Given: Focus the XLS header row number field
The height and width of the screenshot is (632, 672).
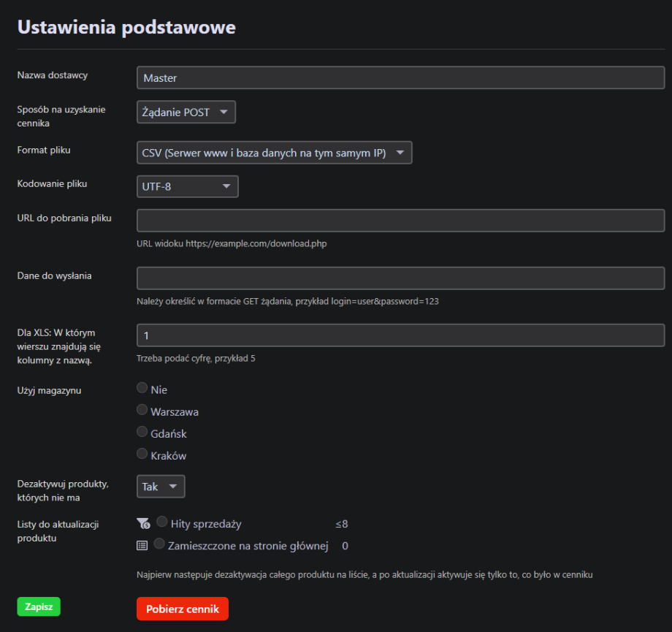Looking at the screenshot, I should (400, 335).
